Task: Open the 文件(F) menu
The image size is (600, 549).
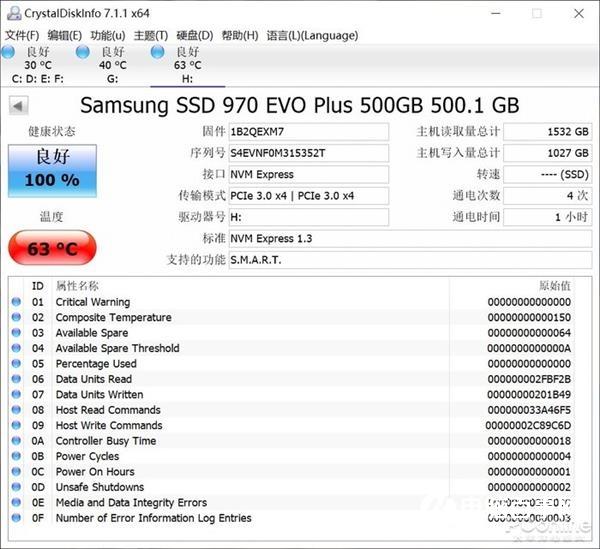Action: 22,36
